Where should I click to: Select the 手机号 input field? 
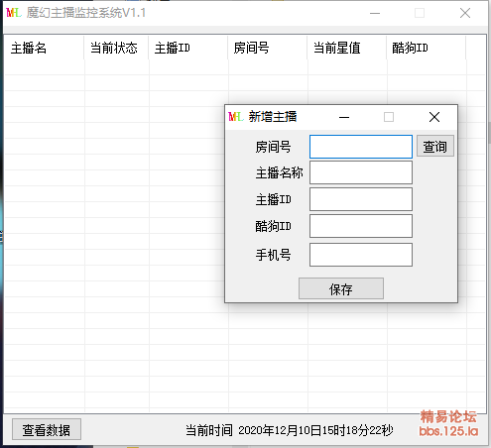(x=361, y=255)
